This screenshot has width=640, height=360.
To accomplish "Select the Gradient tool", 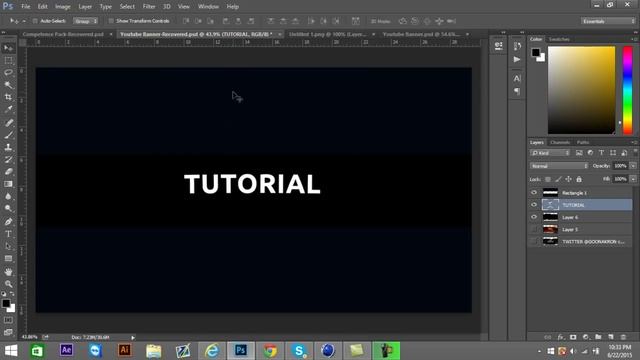I will click(x=8, y=184).
